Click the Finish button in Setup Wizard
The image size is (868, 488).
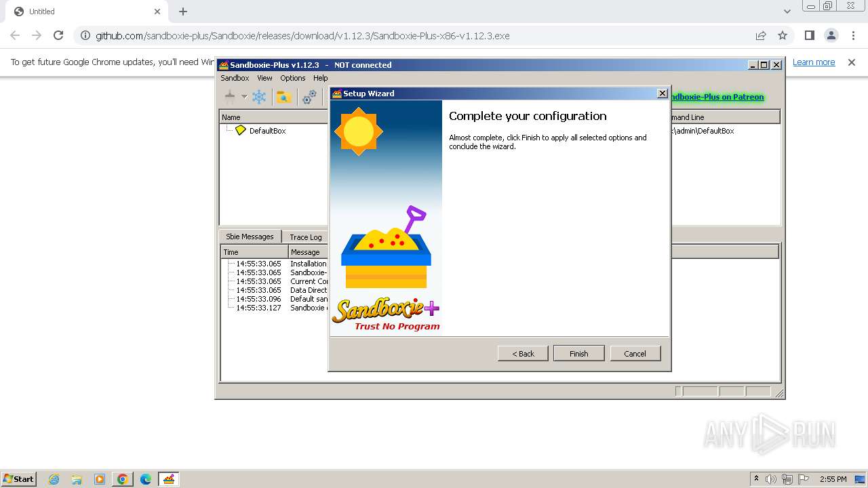(578, 353)
